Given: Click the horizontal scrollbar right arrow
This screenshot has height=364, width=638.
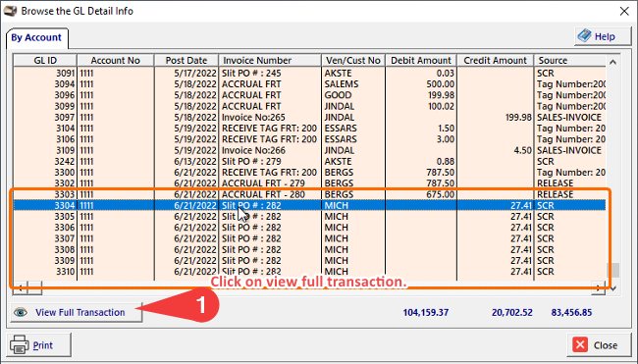Looking at the screenshot, I should click(598, 287).
